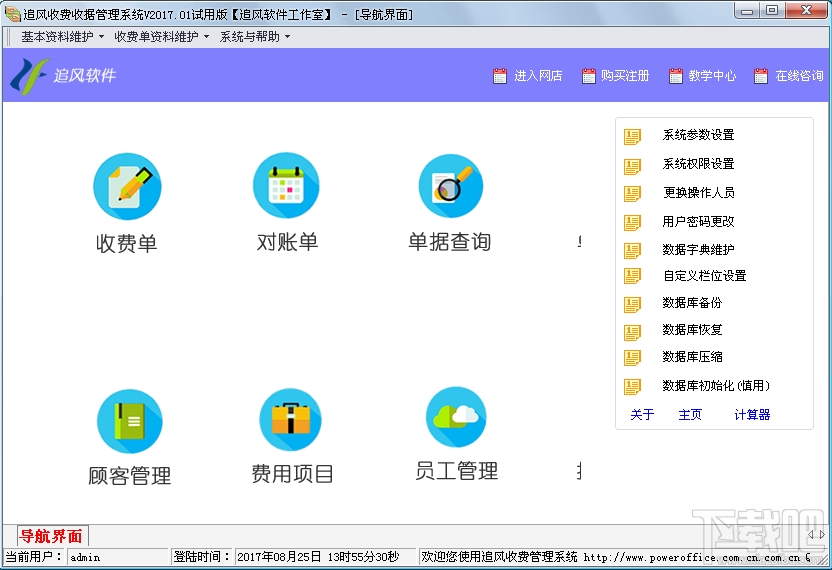Open the 收费单 pencil icon
832x570 pixels.
(127, 186)
